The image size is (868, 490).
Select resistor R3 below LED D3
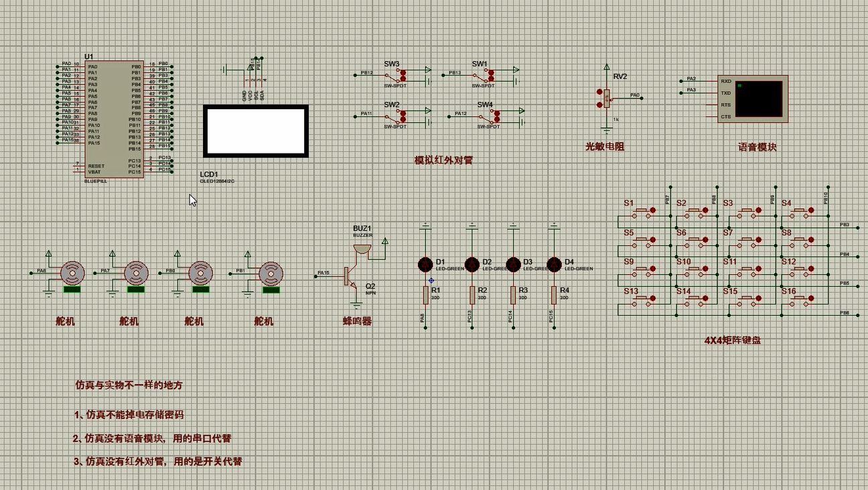[513, 295]
